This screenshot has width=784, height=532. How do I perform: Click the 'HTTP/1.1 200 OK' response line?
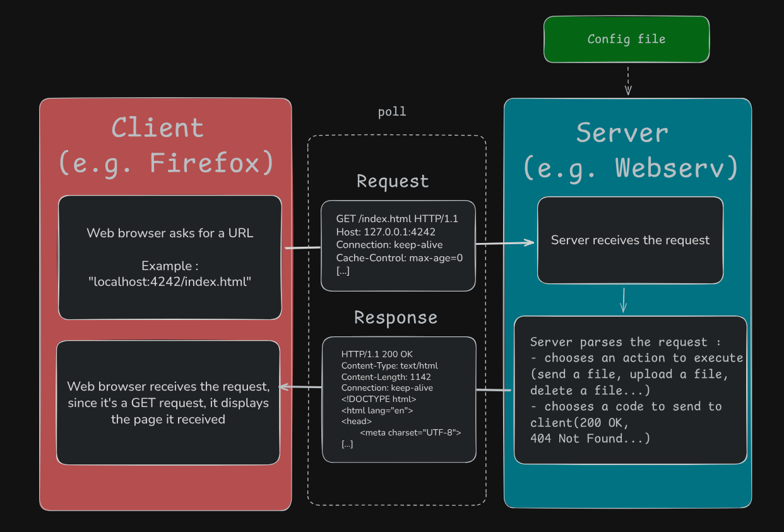[376, 354]
